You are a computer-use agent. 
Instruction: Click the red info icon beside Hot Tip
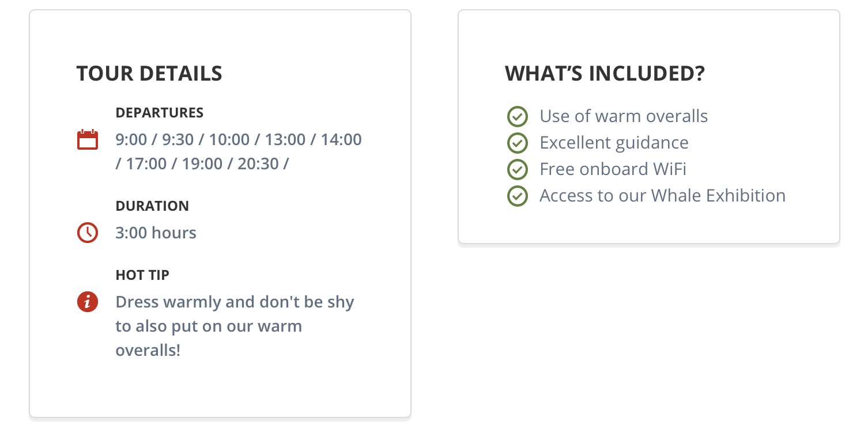[x=88, y=302]
